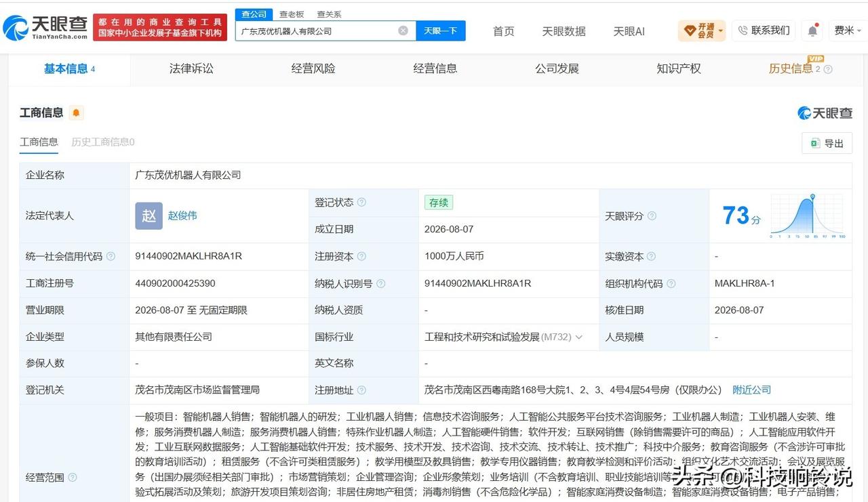The image size is (868, 502).
Task: Open 天眼数据 in top navigation
Action: [x=564, y=31]
